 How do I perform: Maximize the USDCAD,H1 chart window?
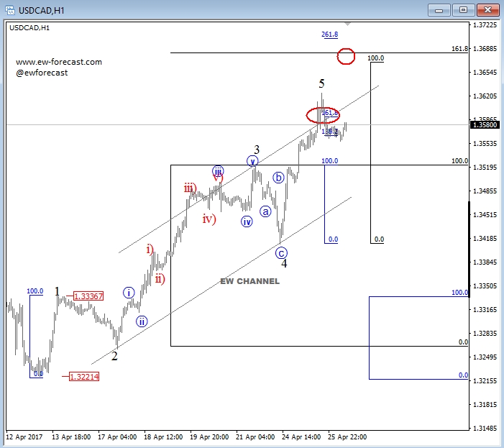463,10
